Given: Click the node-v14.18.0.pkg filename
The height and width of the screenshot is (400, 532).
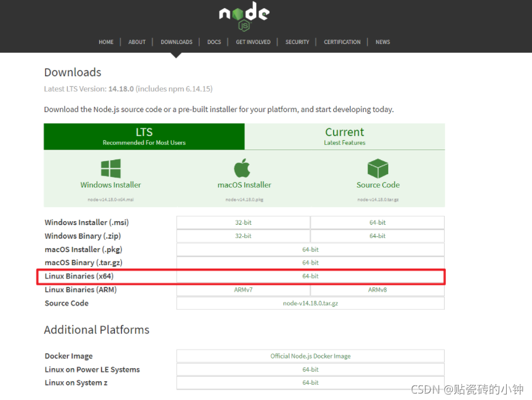Looking at the screenshot, I should pos(244,199).
